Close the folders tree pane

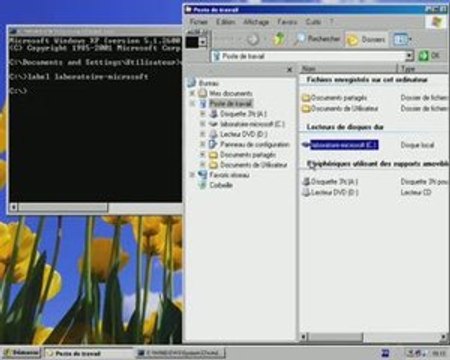[290, 69]
